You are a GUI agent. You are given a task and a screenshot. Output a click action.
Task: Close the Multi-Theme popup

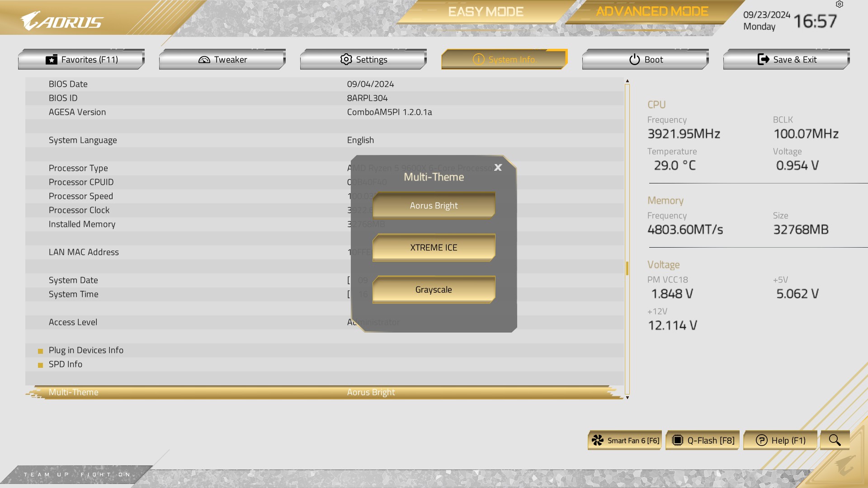click(498, 168)
